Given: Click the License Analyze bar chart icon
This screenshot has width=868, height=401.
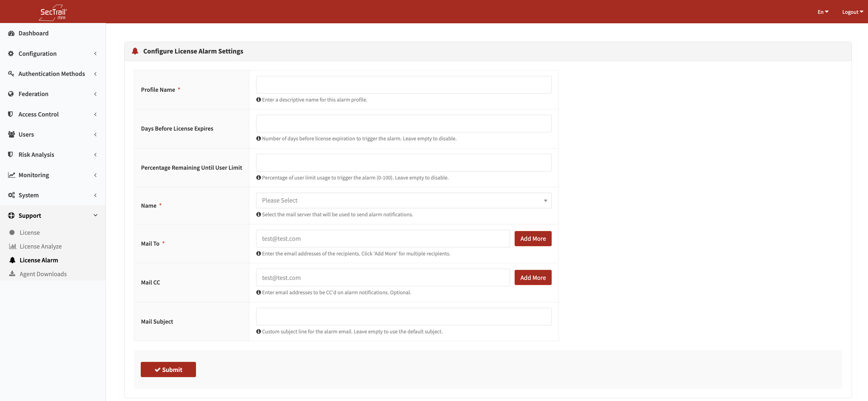Looking at the screenshot, I should point(12,246).
